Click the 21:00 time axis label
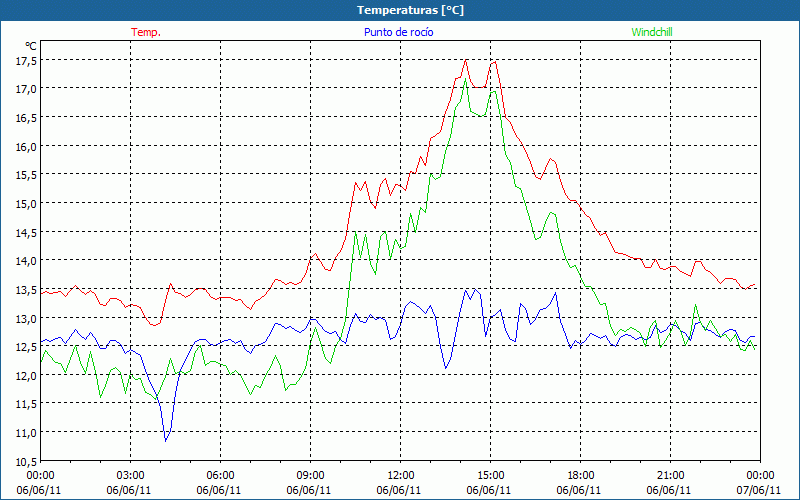Viewport: 800px width, 500px height. click(x=670, y=476)
